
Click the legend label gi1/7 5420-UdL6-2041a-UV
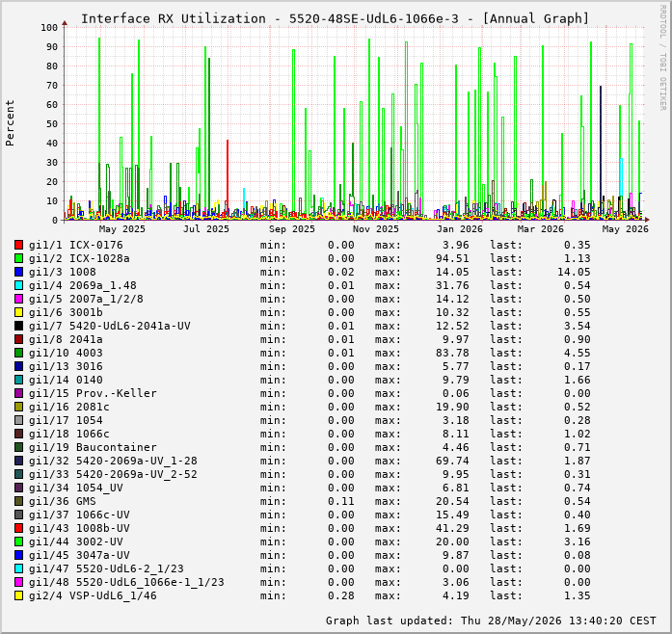click(x=110, y=326)
